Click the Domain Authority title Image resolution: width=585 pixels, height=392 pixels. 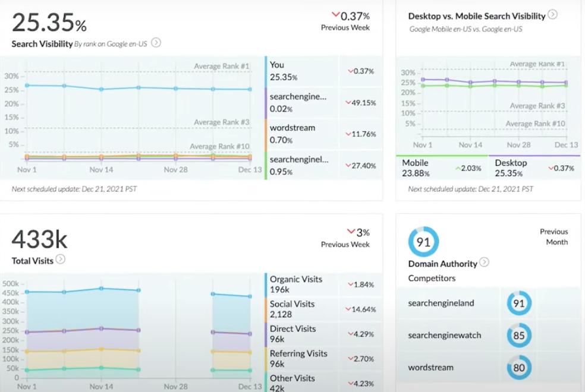tap(442, 264)
